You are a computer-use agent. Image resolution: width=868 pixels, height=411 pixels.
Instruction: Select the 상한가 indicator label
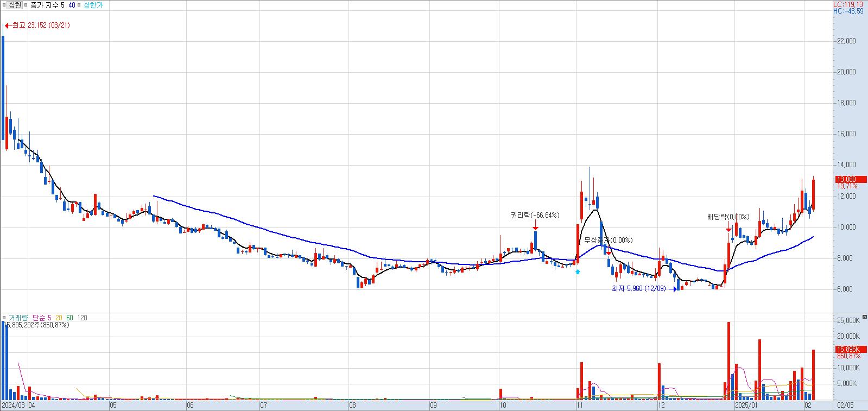(x=93, y=5)
